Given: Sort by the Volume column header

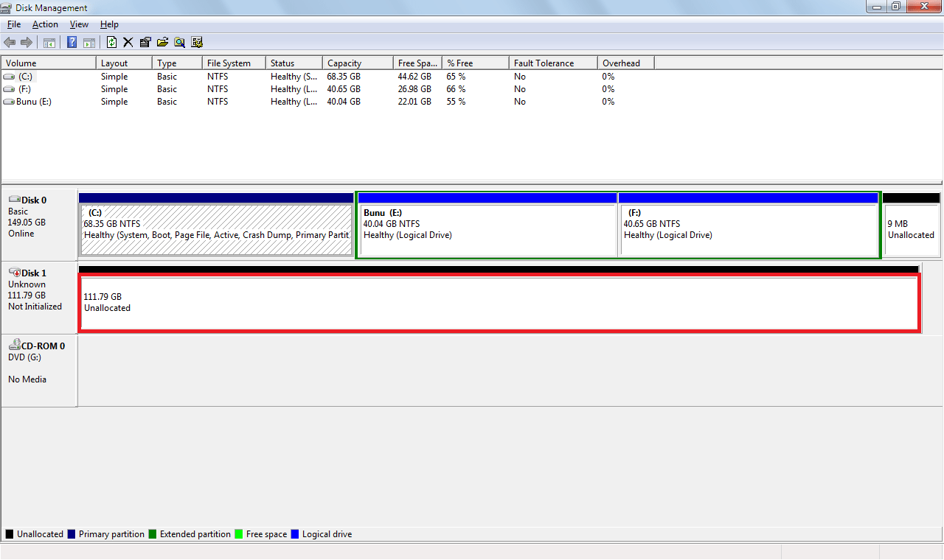Looking at the screenshot, I should point(49,63).
